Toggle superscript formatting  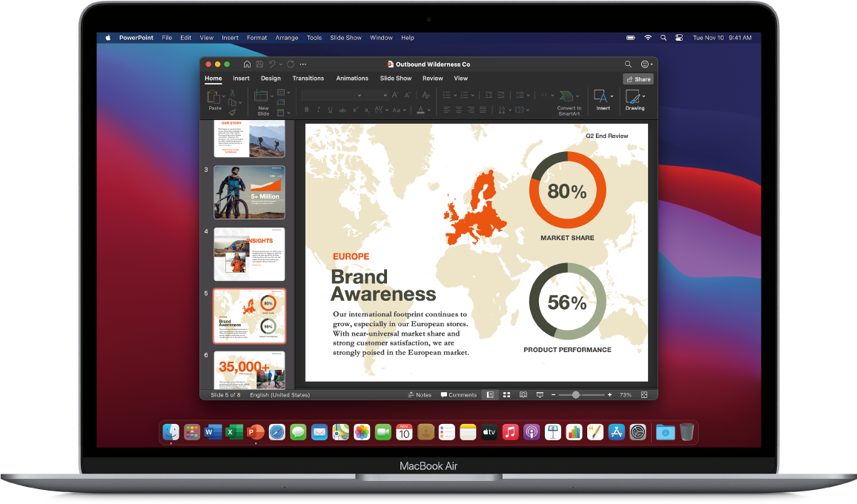pyautogui.click(x=354, y=110)
